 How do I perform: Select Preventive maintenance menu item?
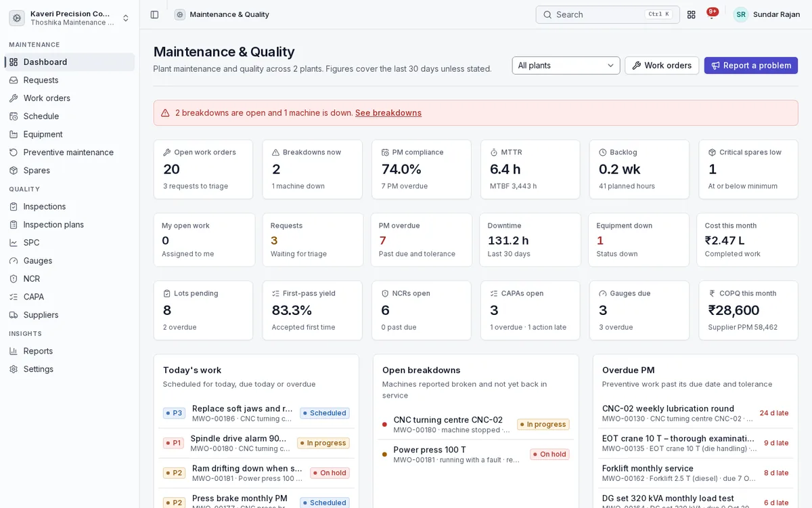tap(70, 152)
